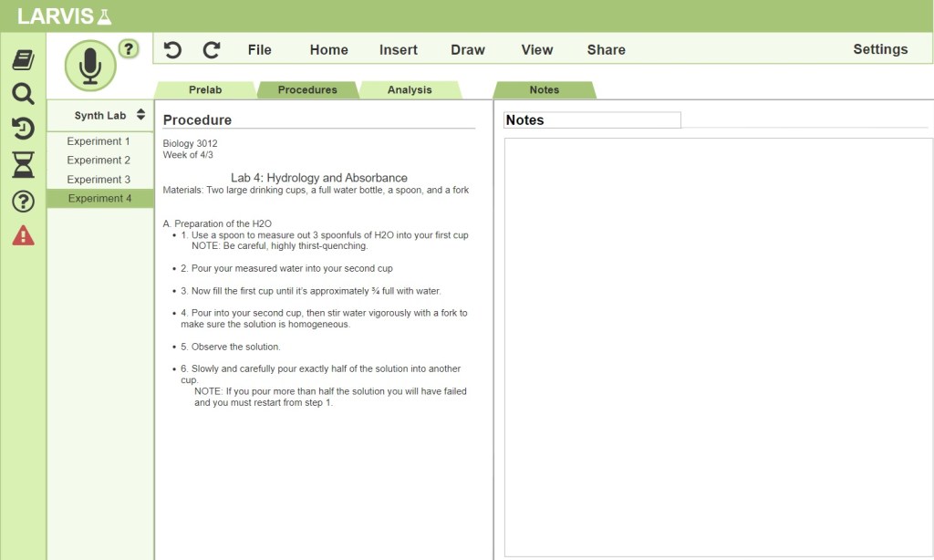Select Experiment 2 in the list

click(x=99, y=161)
